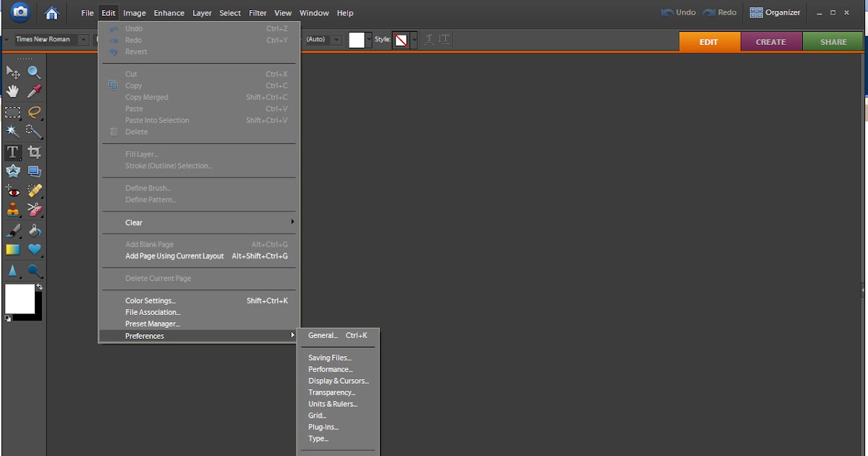Image resolution: width=868 pixels, height=456 pixels.
Task: Select the Crop tool
Action: 34,152
